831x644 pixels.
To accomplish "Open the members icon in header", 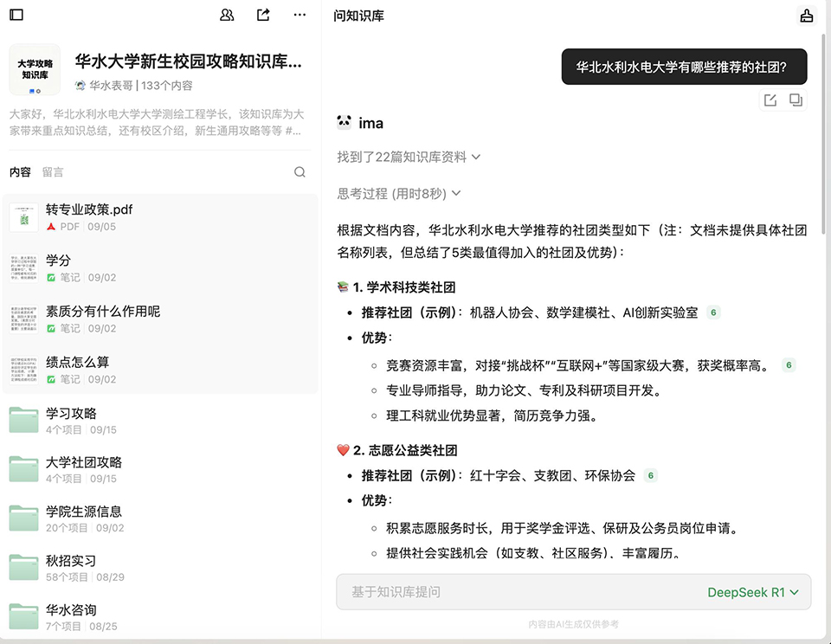I will click(x=227, y=15).
